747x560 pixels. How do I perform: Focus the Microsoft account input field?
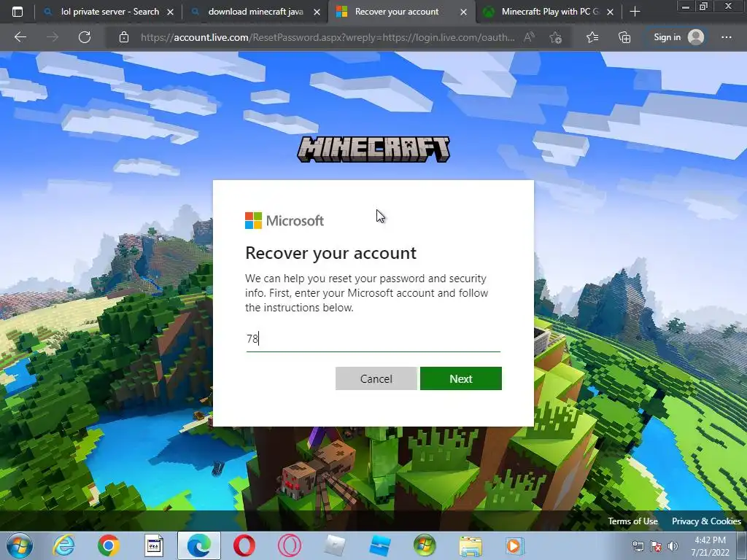(x=373, y=339)
